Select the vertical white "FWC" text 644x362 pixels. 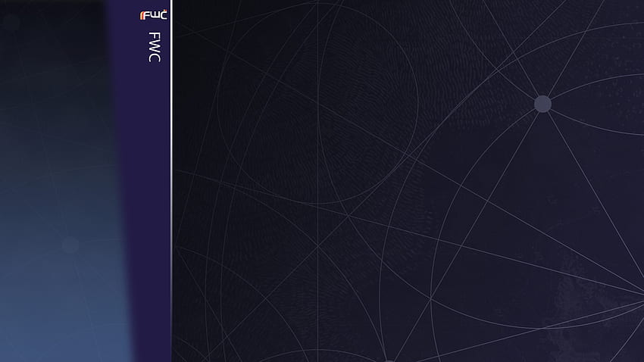point(155,47)
